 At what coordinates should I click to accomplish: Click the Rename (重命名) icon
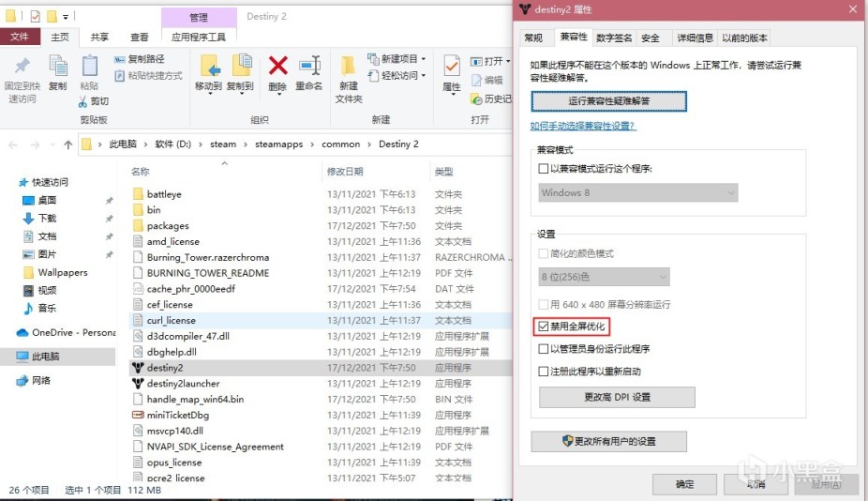click(309, 66)
